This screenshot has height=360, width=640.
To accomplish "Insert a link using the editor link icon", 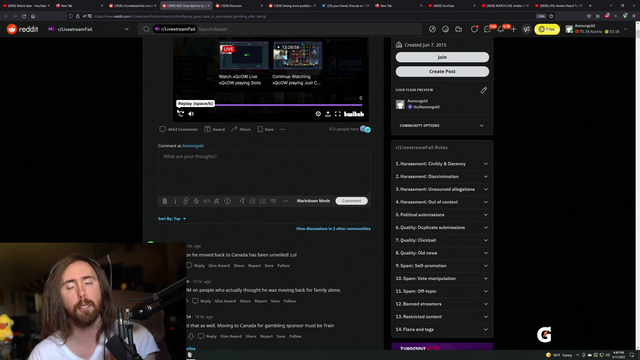I will click(x=186, y=201).
